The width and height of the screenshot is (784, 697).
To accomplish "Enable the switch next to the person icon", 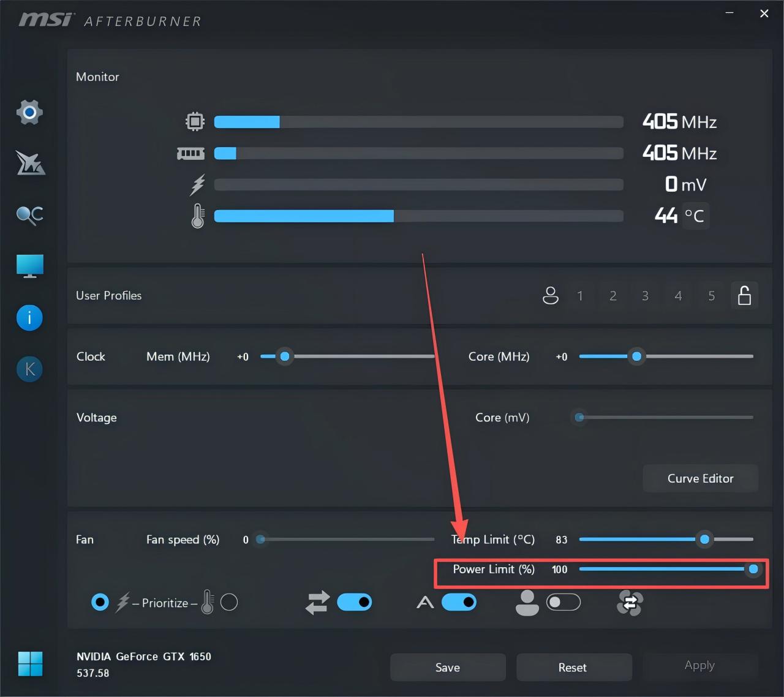I will click(563, 603).
